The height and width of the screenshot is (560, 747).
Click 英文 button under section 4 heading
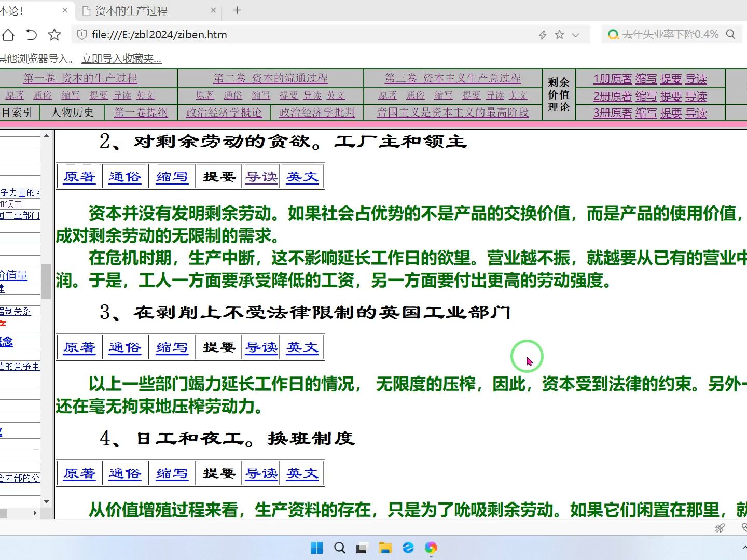pyautogui.click(x=302, y=473)
